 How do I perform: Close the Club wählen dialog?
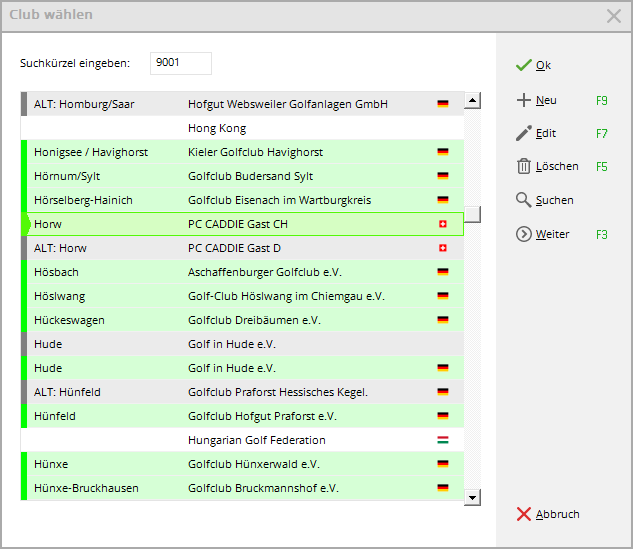click(613, 15)
